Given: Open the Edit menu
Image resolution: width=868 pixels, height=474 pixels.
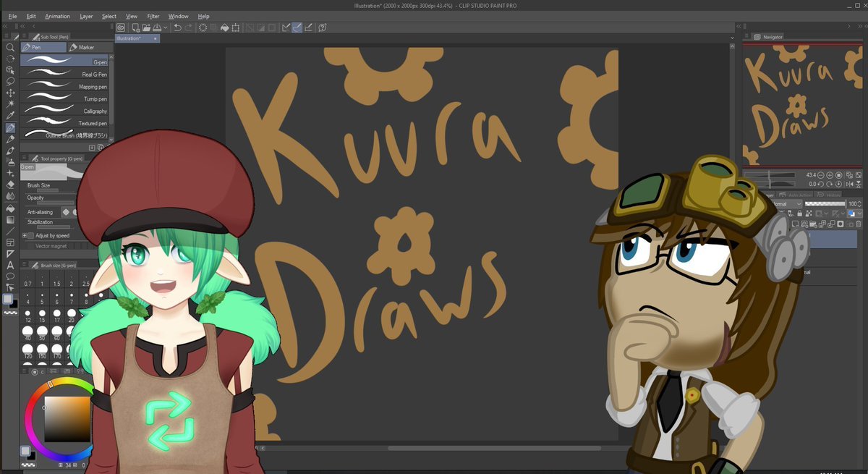Looking at the screenshot, I should tap(31, 16).
